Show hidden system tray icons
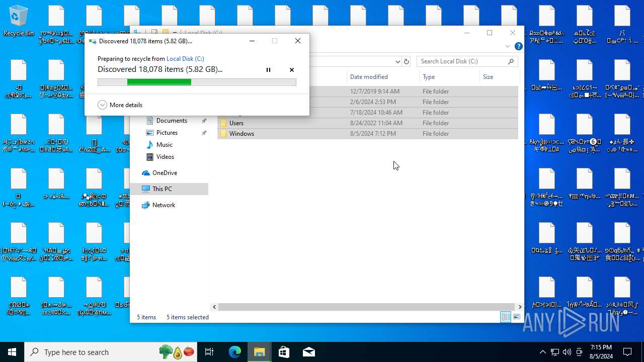 point(542,352)
